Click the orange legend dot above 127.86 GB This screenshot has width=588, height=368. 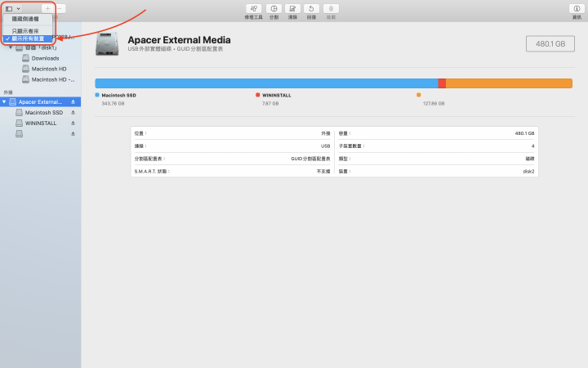tap(418, 95)
